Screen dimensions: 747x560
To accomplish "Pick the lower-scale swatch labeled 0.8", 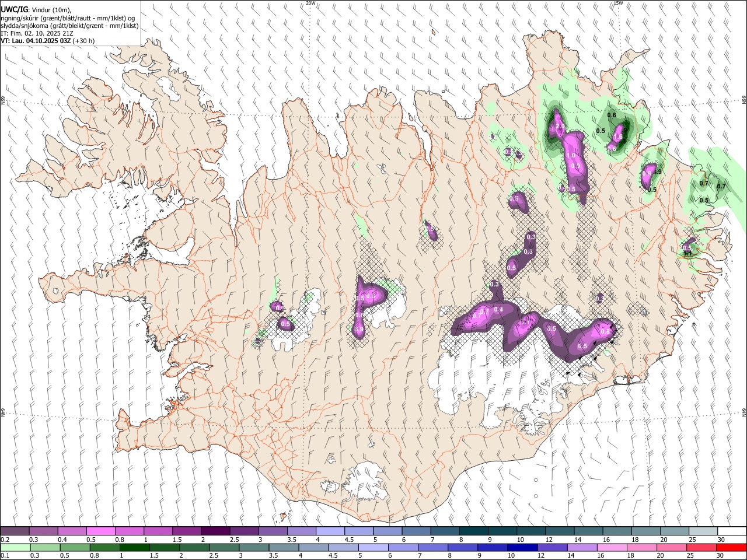I will [x=105, y=547].
